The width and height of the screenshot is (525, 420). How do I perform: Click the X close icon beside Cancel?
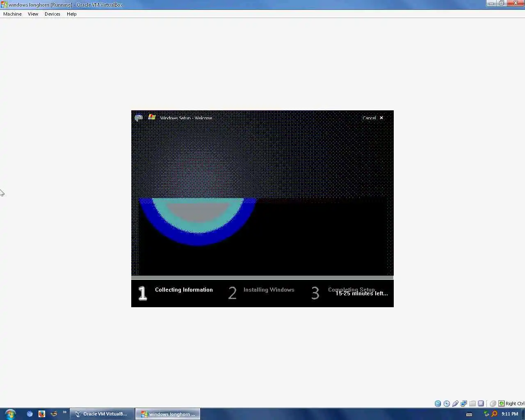pos(381,118)
